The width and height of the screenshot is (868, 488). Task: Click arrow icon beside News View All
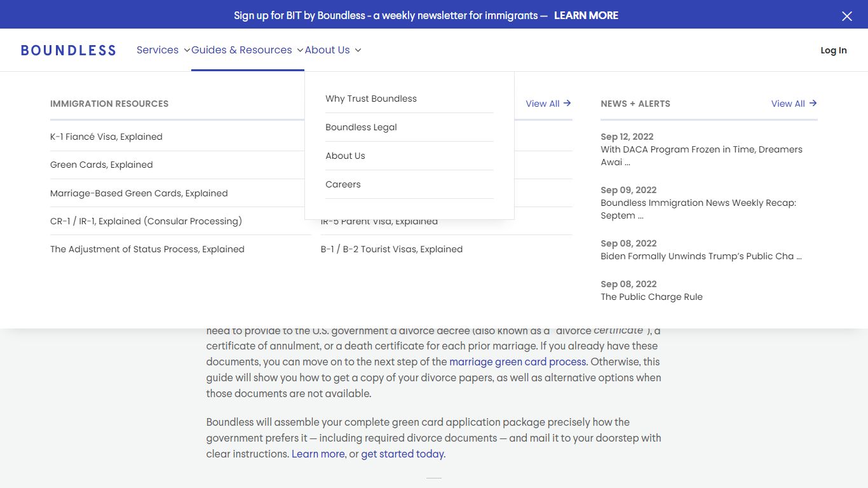pos(813,103)
